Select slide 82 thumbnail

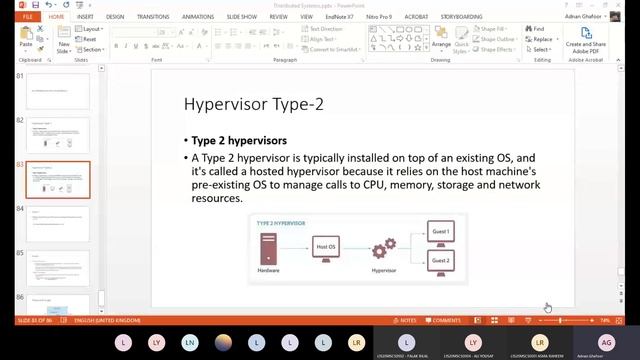(x=58, y=135)
